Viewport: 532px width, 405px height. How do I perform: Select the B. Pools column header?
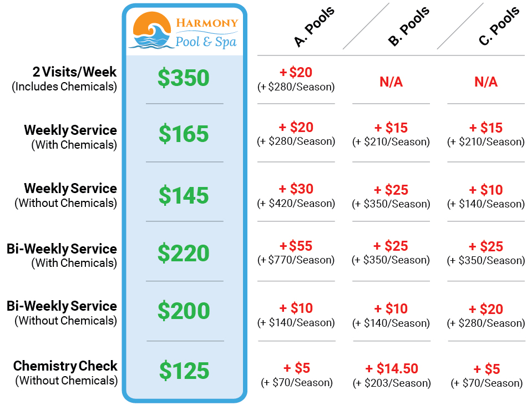pos(409,27)
